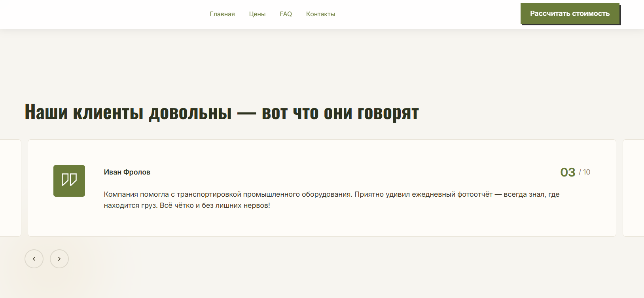Click the previous review arrow button
Screen dimensions: 644x298
[x=34, y=259]
